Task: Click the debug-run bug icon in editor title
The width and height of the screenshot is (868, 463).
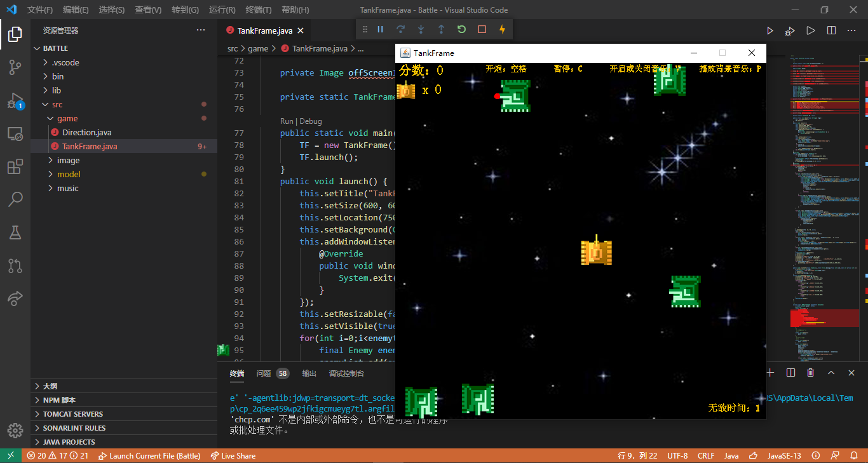Action: (790, 30)
